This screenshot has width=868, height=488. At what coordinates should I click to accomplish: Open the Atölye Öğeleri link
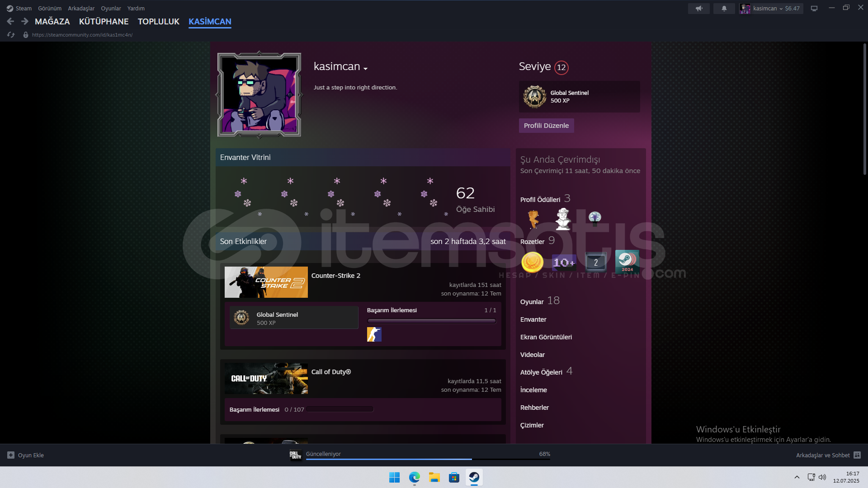tap(542, 372)
